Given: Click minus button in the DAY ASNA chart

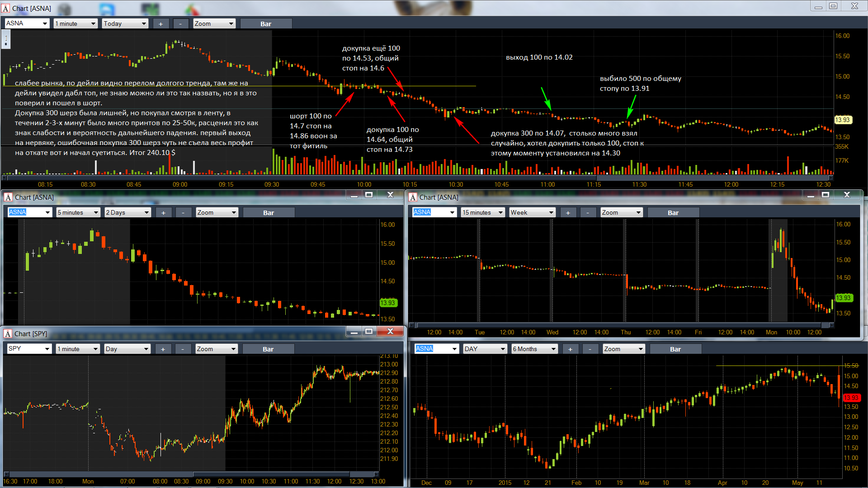Looking at the screenshot, I should tap(590, 349).
